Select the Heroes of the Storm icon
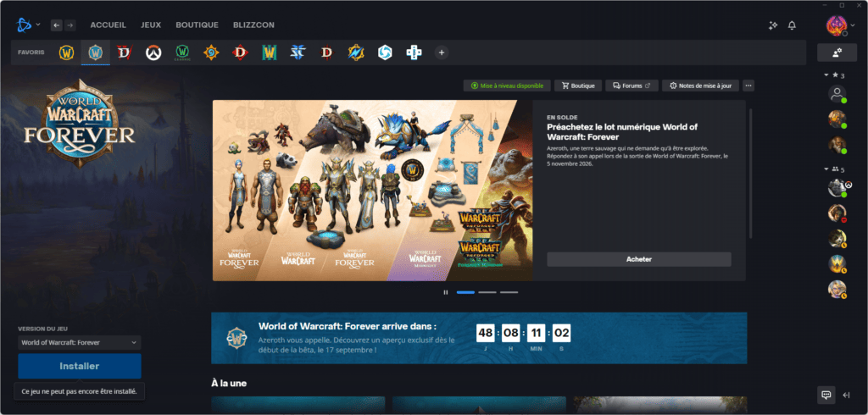The image size is (868, 415). (x=385, y=53)
